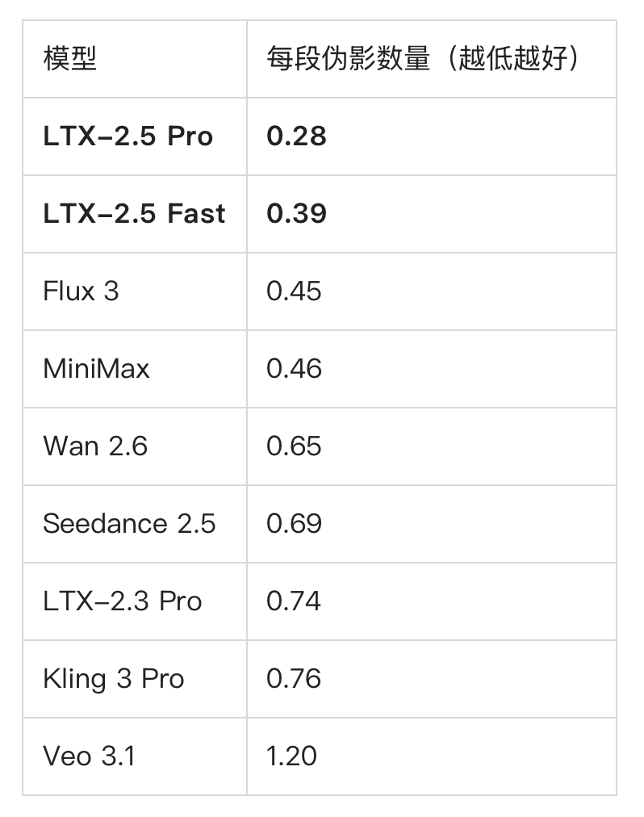Screen dimensions: 644x817
Task: Select the Kling 3 Pro model cell
Action: coord(135,679)
